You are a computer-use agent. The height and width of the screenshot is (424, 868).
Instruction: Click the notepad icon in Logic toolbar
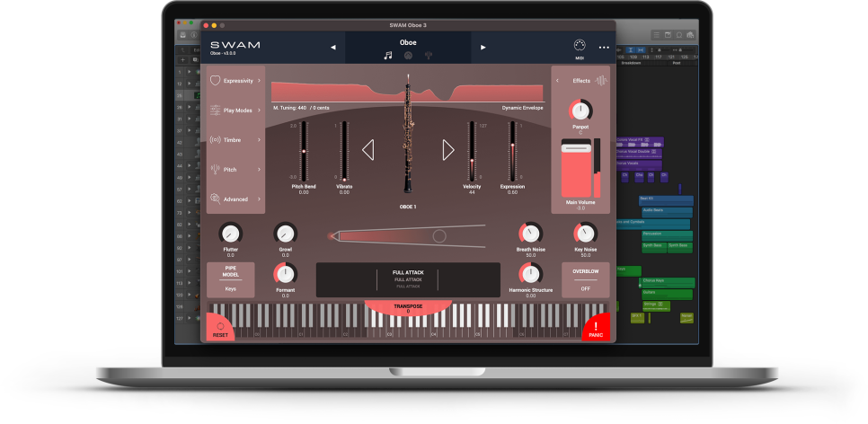click(669, 35)
